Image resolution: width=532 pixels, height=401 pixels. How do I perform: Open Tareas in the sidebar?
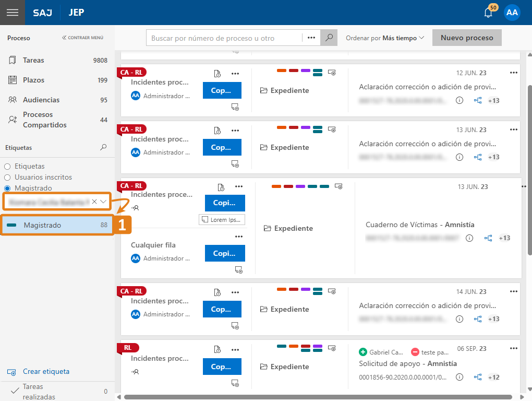point(33,61)
